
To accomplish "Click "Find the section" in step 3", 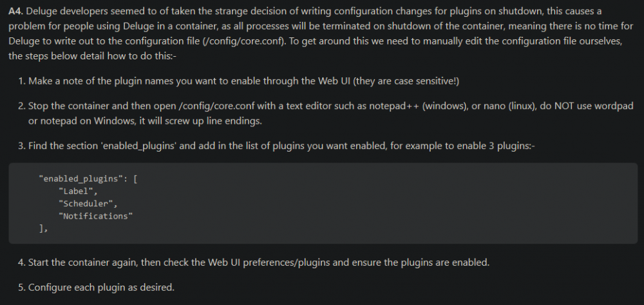I will click(63, 147).
